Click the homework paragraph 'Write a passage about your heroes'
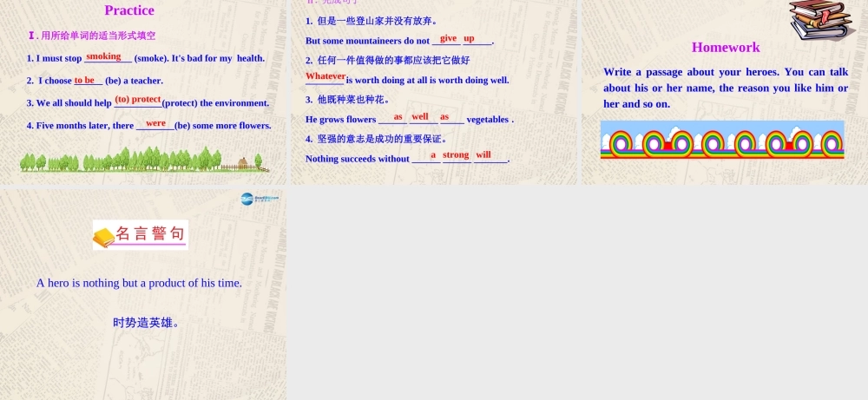 (x=726, y=88)
